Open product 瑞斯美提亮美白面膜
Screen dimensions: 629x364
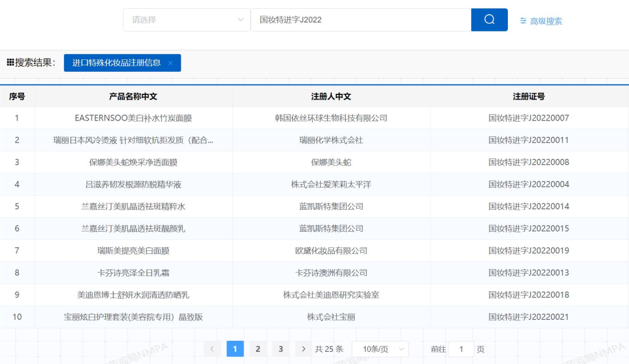[133, 250]
